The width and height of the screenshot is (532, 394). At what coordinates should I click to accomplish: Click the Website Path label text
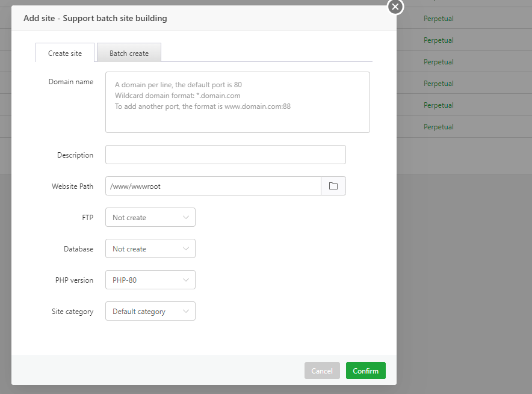(x=72, y=186)
